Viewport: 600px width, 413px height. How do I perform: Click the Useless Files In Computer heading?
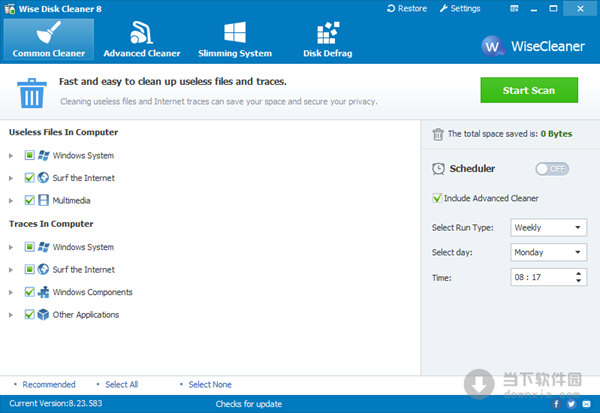pos(64,132)
